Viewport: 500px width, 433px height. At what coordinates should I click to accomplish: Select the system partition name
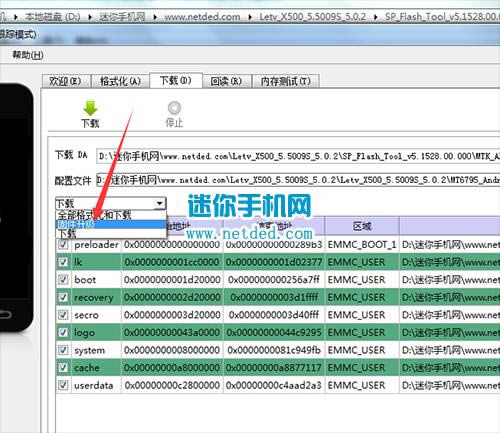89,350
